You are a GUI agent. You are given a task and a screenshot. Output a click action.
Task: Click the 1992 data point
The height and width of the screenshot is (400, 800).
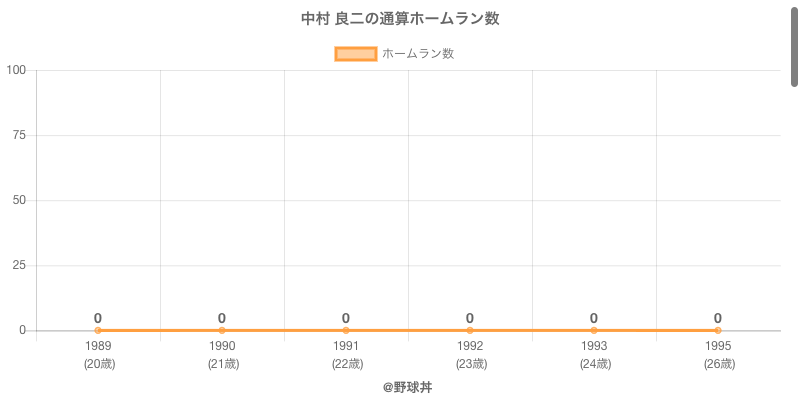point(470,330)
